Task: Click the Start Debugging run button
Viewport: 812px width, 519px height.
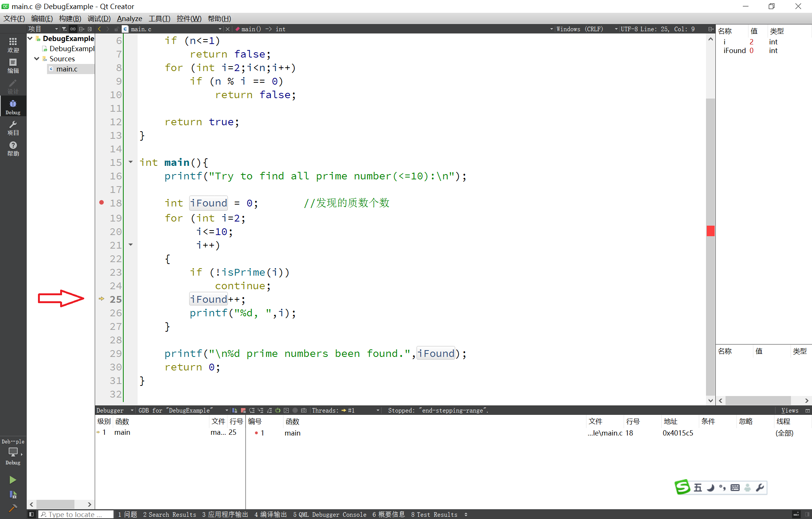Action: click(13, 494)
